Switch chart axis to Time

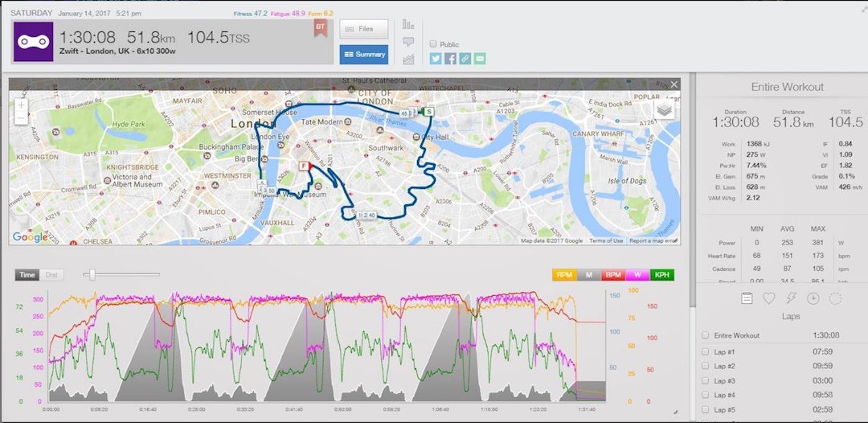[x=27, y=274]
